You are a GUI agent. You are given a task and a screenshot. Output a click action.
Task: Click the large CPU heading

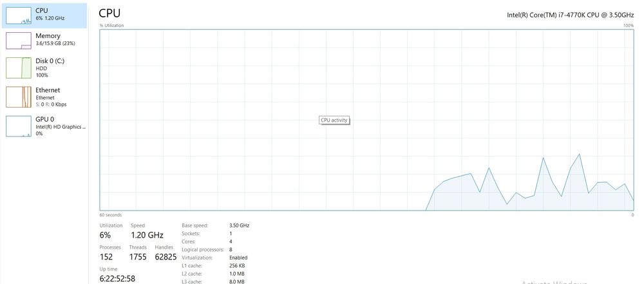[x=109, y=13]
